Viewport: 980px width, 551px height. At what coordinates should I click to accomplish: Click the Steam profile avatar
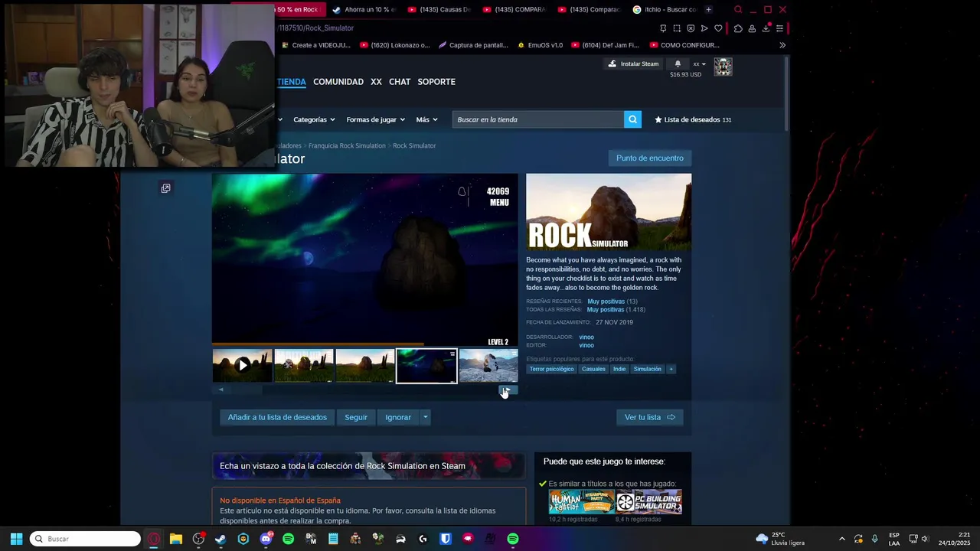[x=723, y=67]
